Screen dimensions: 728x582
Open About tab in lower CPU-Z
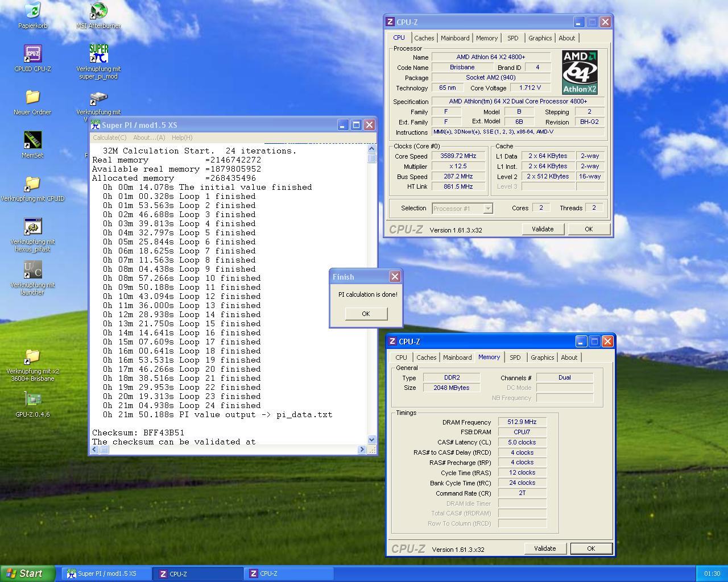[x=569, y=357]
